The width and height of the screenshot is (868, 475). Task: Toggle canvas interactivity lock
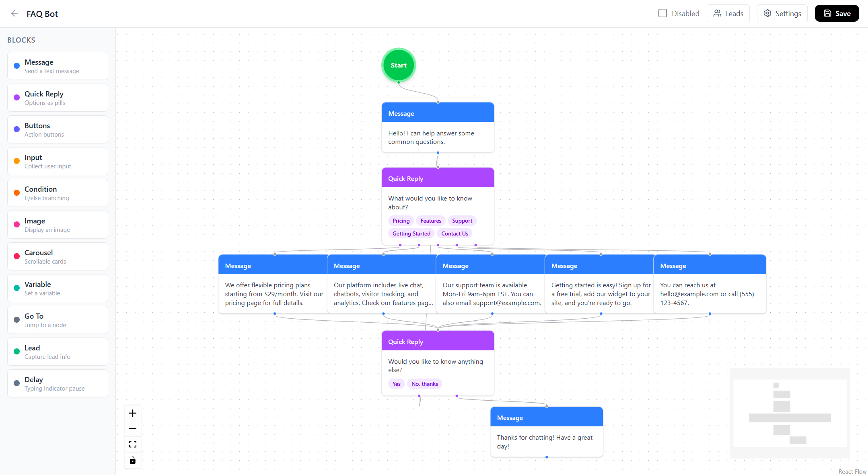tap(133, 460)
